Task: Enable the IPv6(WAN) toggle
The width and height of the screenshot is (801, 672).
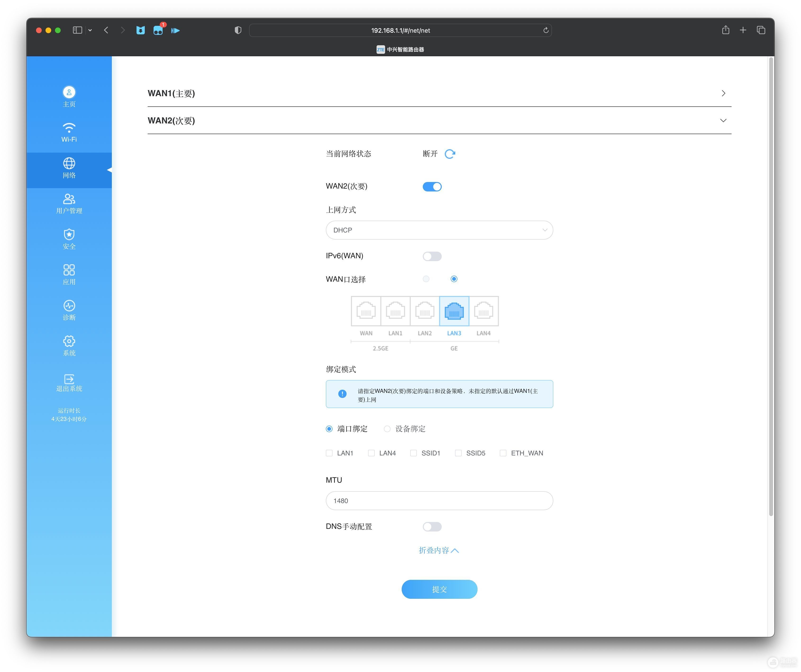Action: coord(432,256)
